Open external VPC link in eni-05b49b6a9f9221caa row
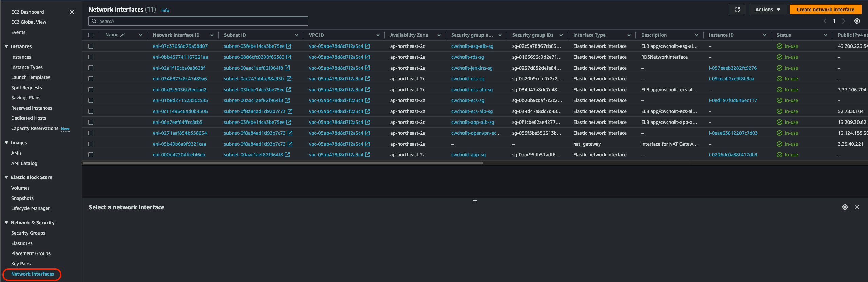868x282 pixels. click(x=367, y=144)
